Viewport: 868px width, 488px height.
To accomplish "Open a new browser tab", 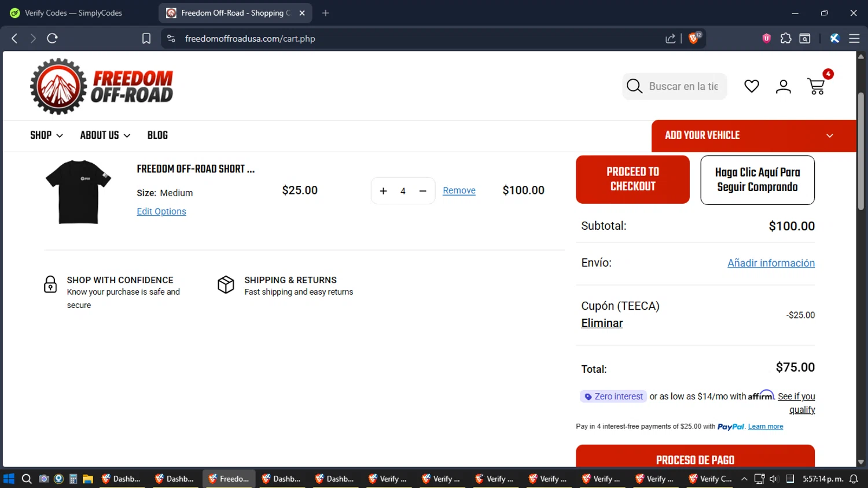I will coord(326,13).
